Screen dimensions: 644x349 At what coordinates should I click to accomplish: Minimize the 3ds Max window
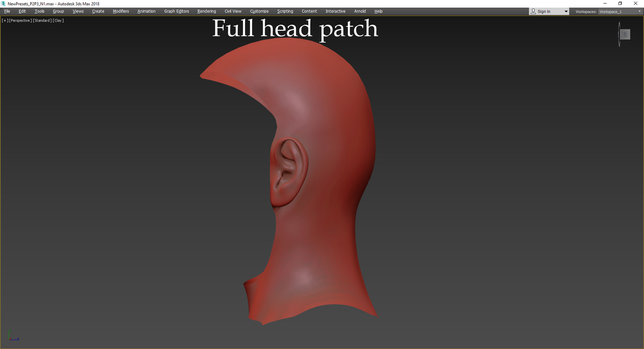pos(605,4)
